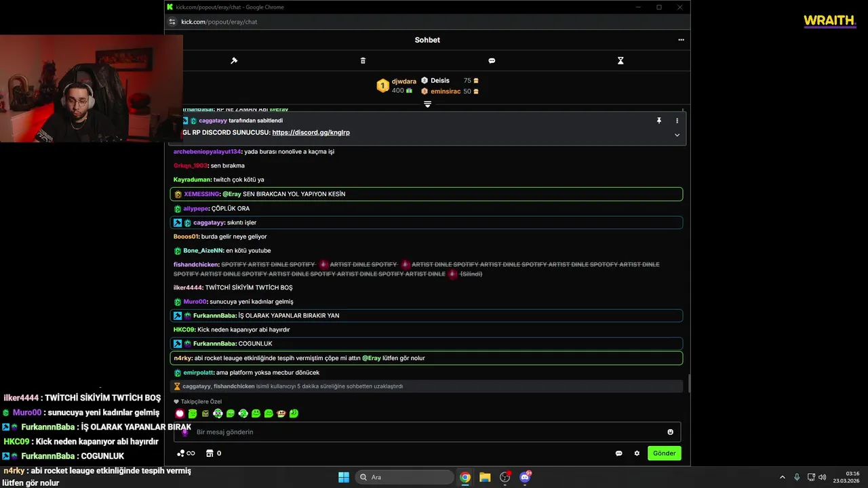Click username Muro00 in chat window

[195, 302]
